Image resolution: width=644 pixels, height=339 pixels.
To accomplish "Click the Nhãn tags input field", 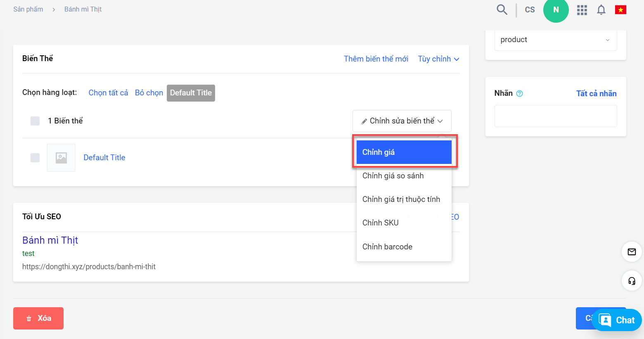I will point(555,116).
